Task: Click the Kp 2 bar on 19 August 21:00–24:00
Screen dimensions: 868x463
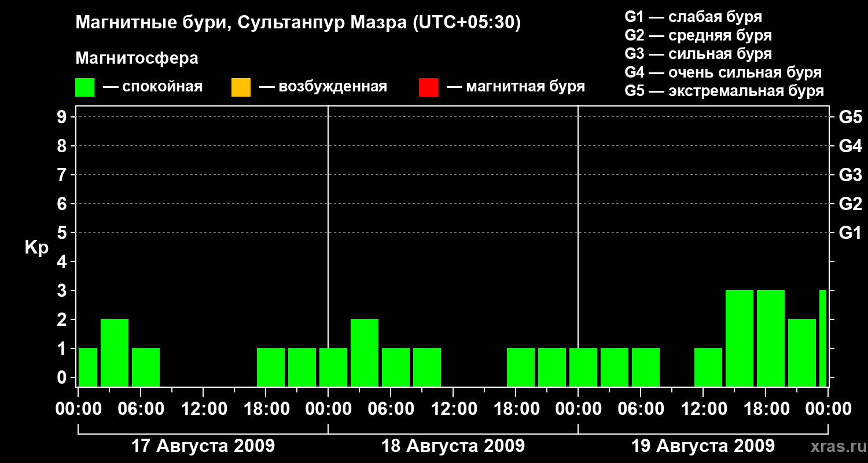Action: [802, 352]
